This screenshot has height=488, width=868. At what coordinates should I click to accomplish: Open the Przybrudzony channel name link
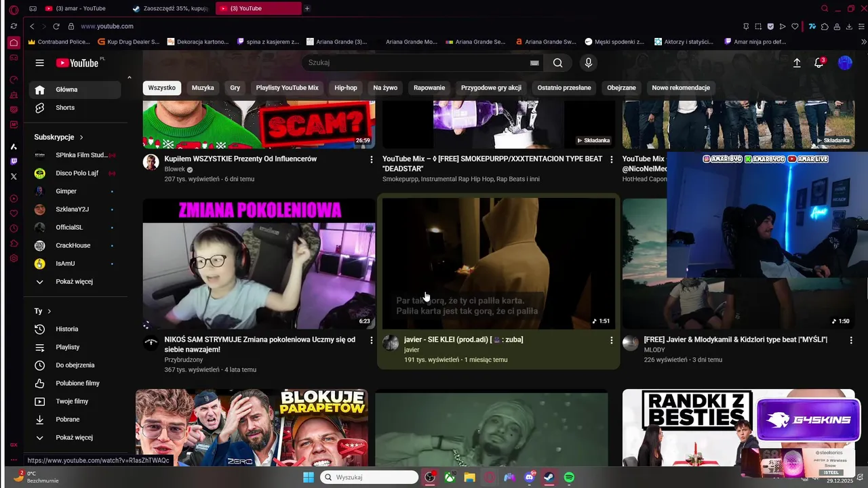[x=184, y=360]
